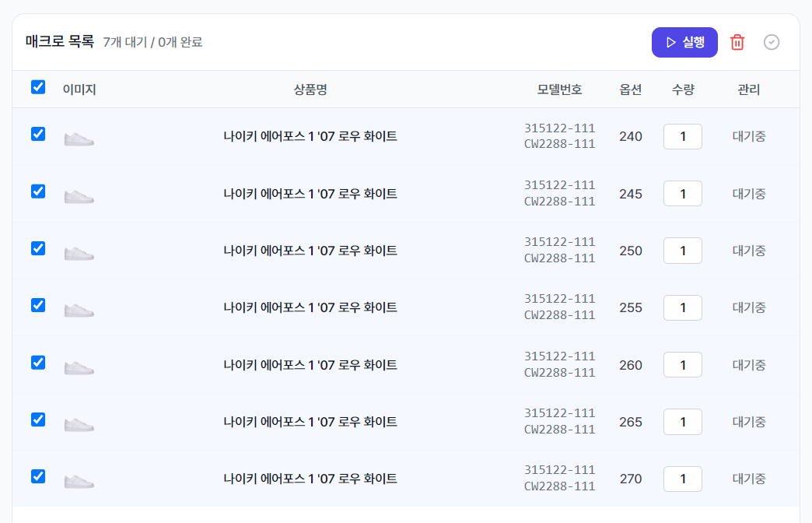
Task: Click the quantity input for option 250
Action: click(683, 251)
